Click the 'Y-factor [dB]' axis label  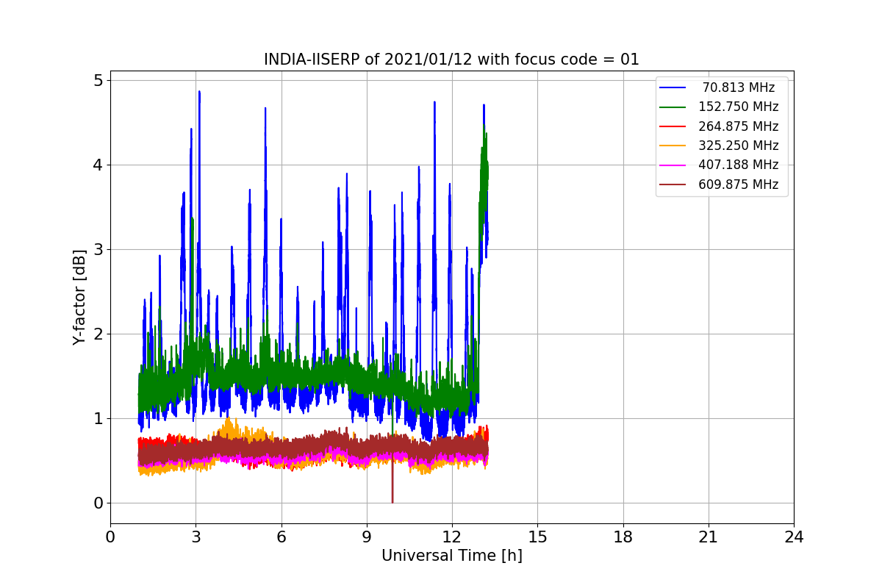(x=79, y=298)
